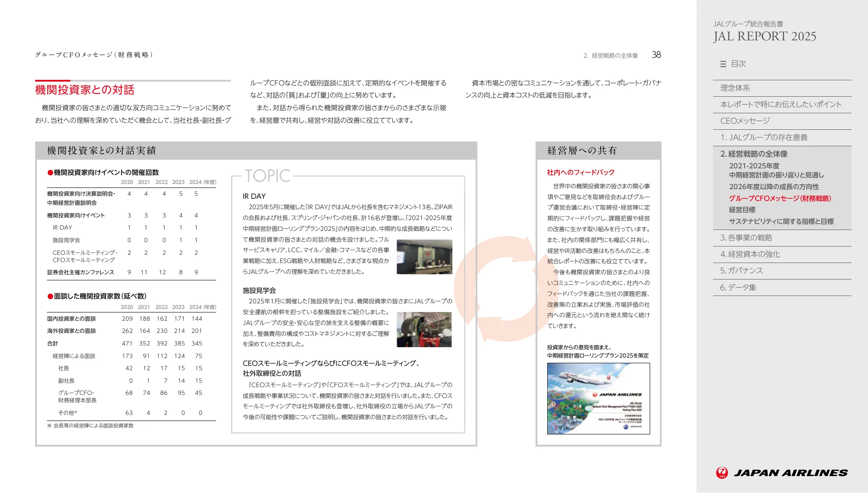The width and height of the screenshot is (868, 493).
Task: Click the highlighted グループCFOメッセージ(財務戦略) link
Action: [x=780, y=198]
